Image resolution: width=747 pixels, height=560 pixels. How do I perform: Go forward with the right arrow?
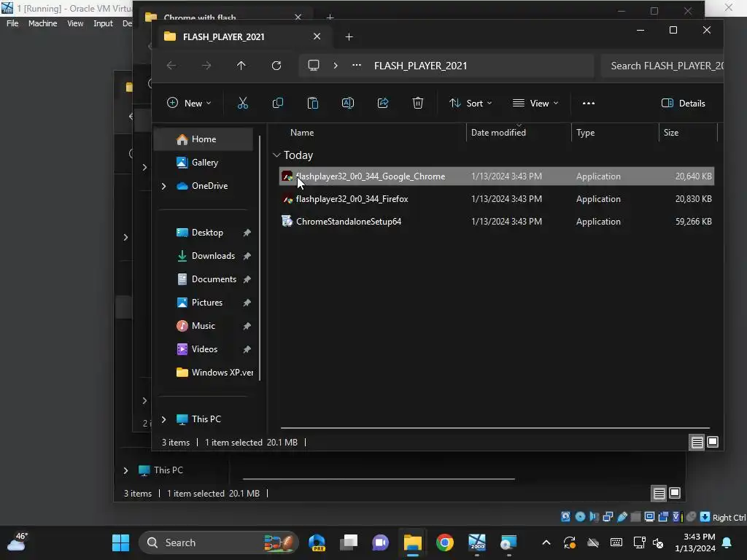click(206, 66)
